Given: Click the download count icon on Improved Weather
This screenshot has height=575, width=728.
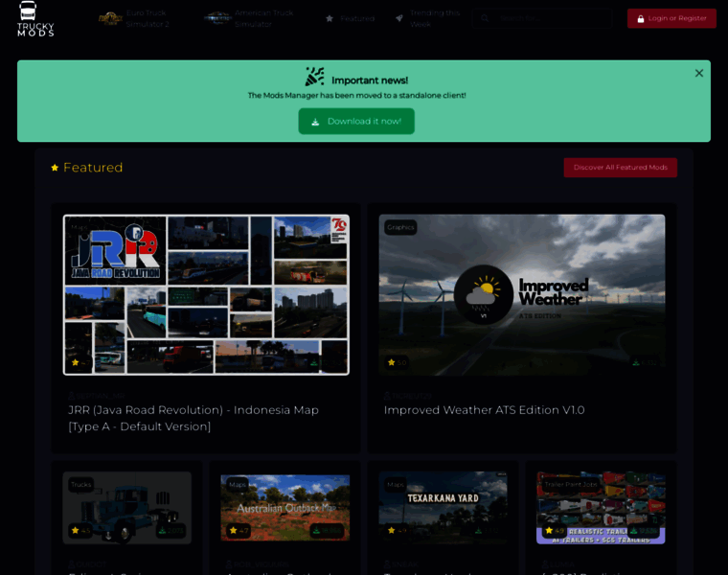Looking at the screenshot, I should click(636, 363).
